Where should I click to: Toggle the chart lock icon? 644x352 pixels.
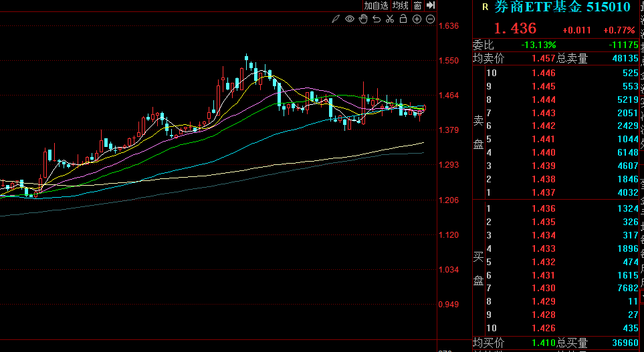[x=403, y=19]
